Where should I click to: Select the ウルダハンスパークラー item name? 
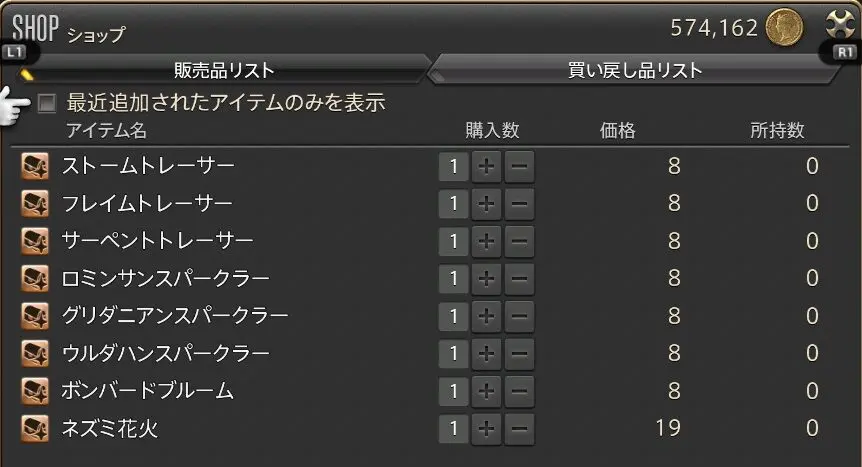(x=165, y=353)
